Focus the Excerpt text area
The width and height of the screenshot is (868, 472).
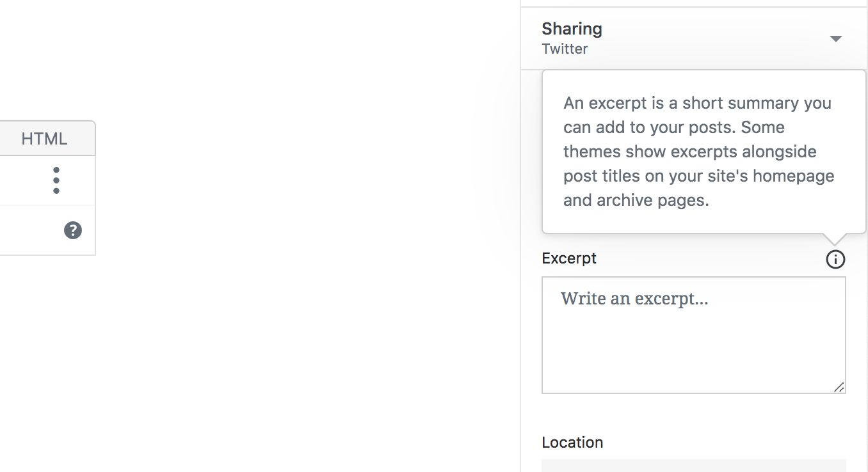click(693, 345)
